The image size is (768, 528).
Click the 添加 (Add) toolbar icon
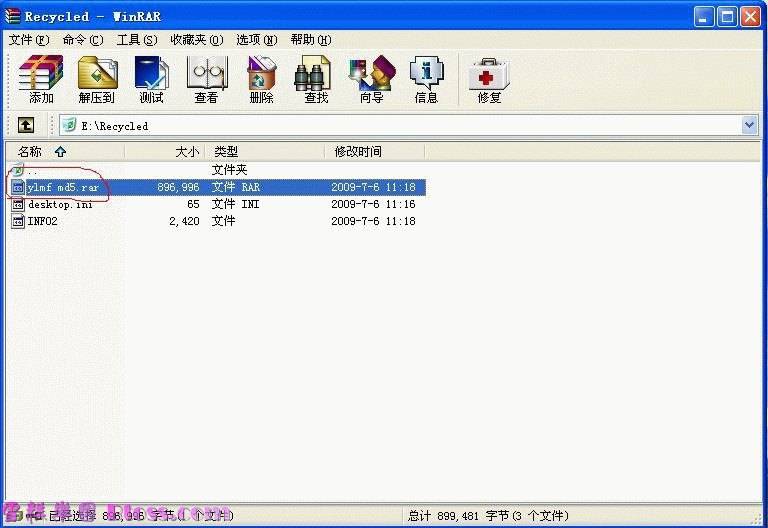point(41,79)
